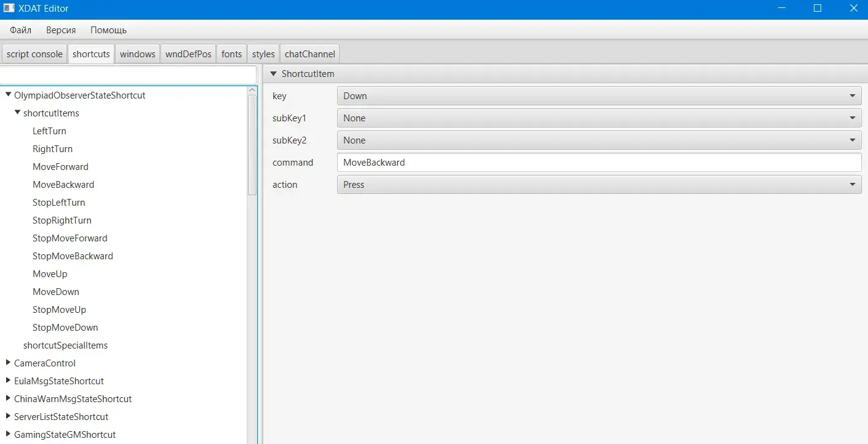Expand the ChinaWarnMsgStateShortcut node arrow
Viewport: 868px width, 444px height.
click(x=8, y=398)
